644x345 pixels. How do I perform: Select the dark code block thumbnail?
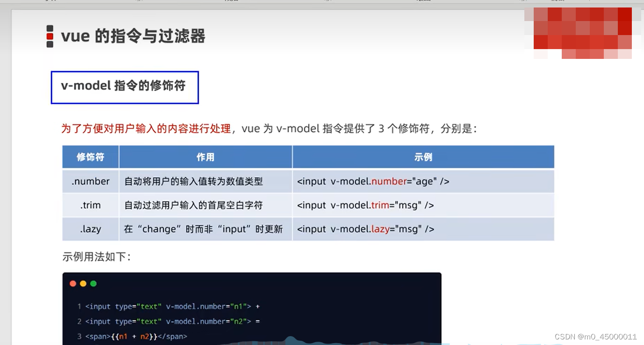251,309
